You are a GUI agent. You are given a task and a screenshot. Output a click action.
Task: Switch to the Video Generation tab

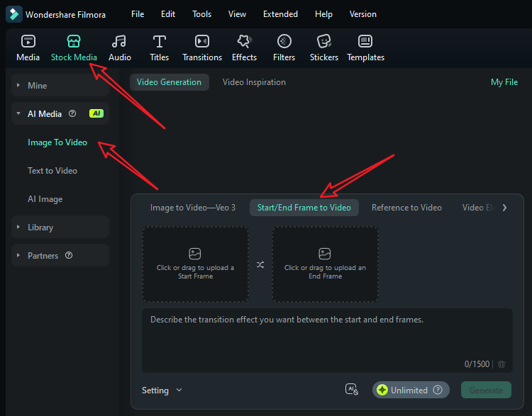pos(169,82)
